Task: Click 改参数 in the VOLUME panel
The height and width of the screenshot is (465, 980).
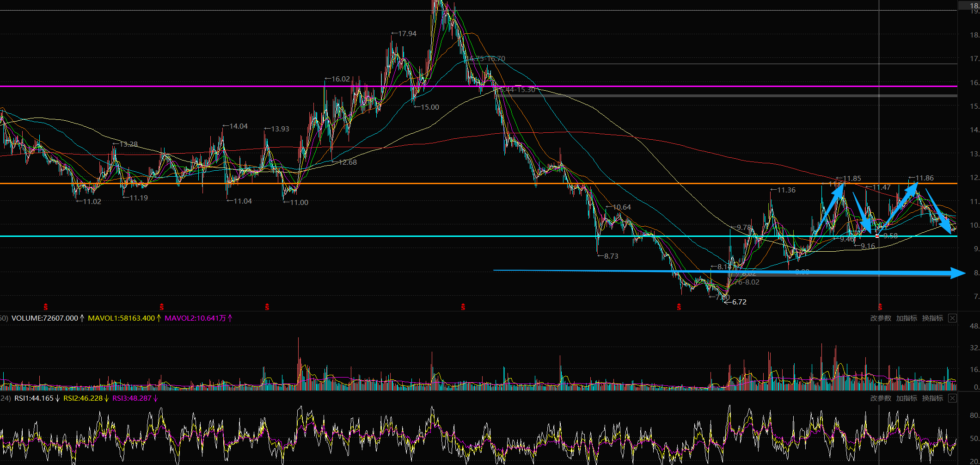Action: point(881,318)
